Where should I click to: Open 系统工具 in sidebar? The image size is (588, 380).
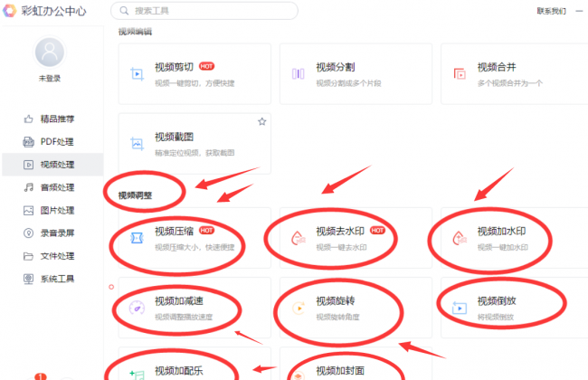pos(52,279)
